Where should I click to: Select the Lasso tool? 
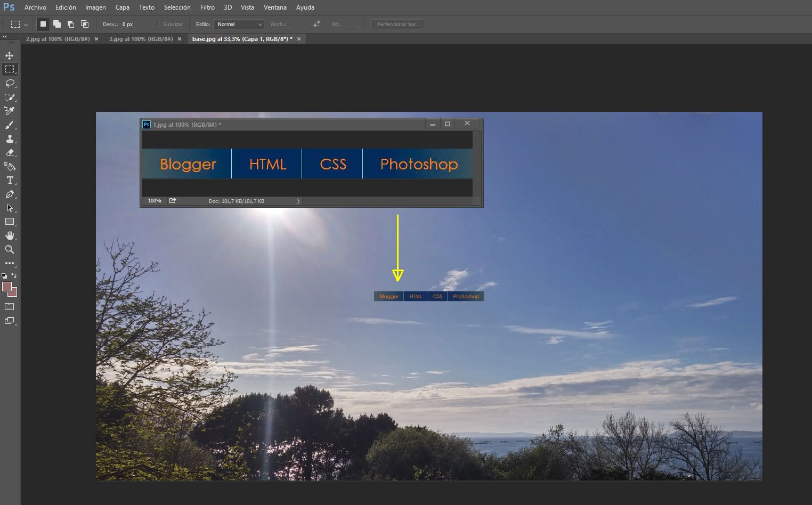[10, 83]
